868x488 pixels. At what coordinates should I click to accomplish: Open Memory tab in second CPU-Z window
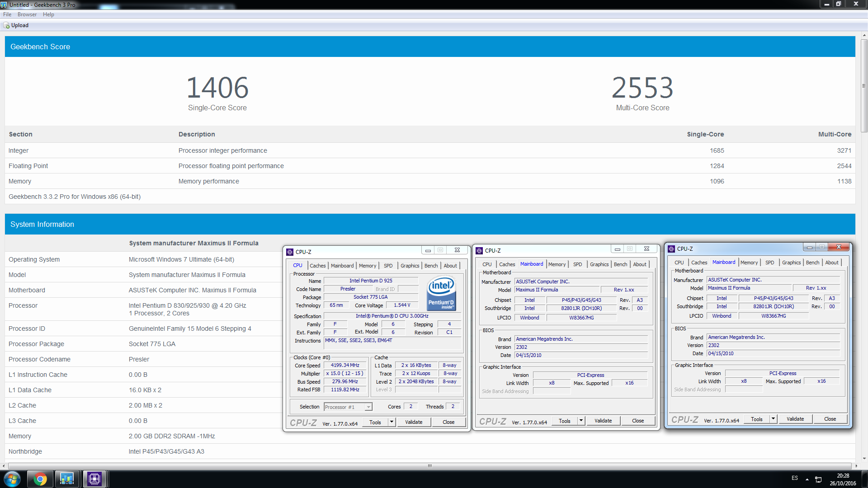[557, 264]
